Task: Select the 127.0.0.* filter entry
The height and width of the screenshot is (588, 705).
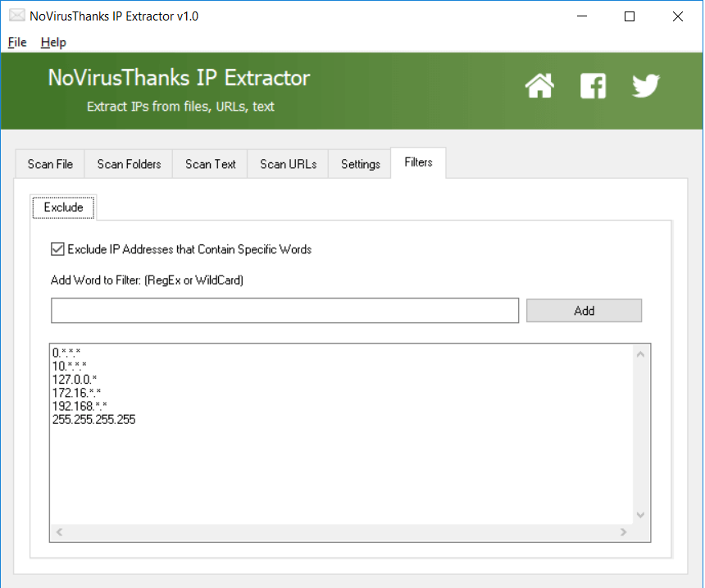Action: pos(74,379)
